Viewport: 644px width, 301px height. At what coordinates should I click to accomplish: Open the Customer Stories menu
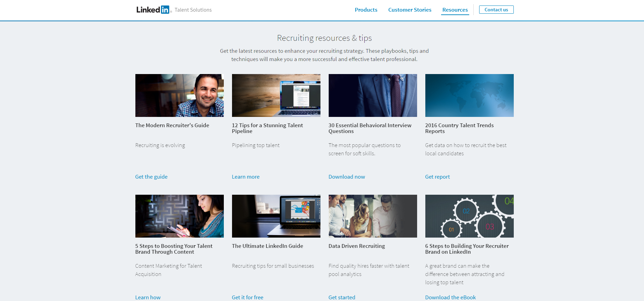(410, 10)
